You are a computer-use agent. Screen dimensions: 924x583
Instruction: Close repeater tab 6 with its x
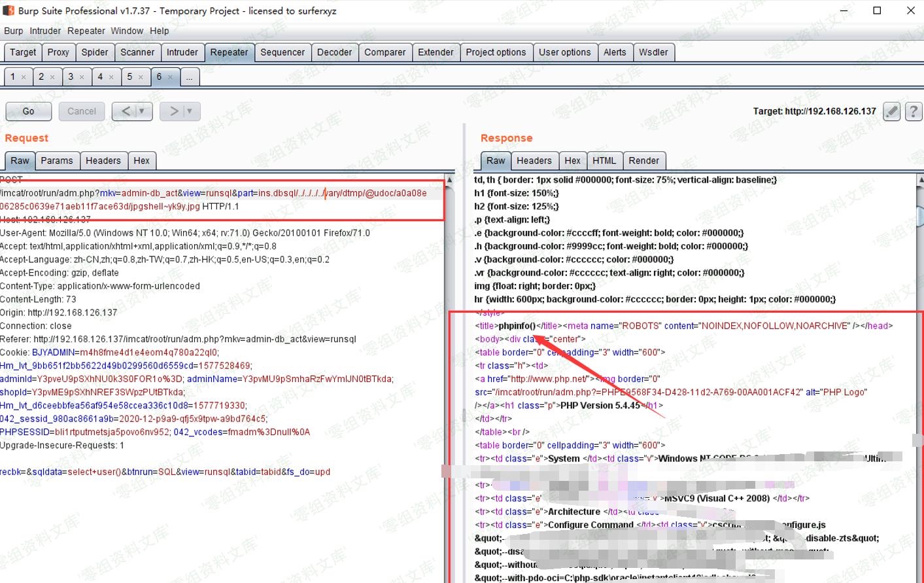click(x=170, y=77)
